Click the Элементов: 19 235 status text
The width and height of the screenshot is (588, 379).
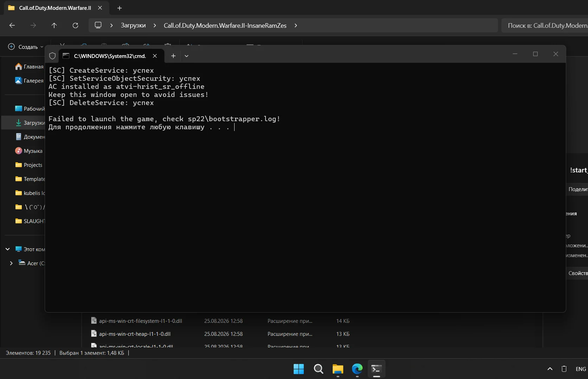click(28, 353)
